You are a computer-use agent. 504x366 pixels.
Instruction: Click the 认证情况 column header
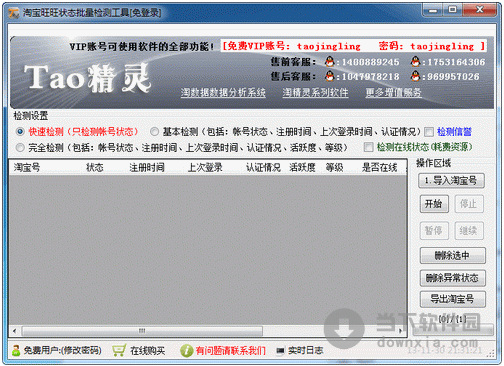(x=263, y=167)
